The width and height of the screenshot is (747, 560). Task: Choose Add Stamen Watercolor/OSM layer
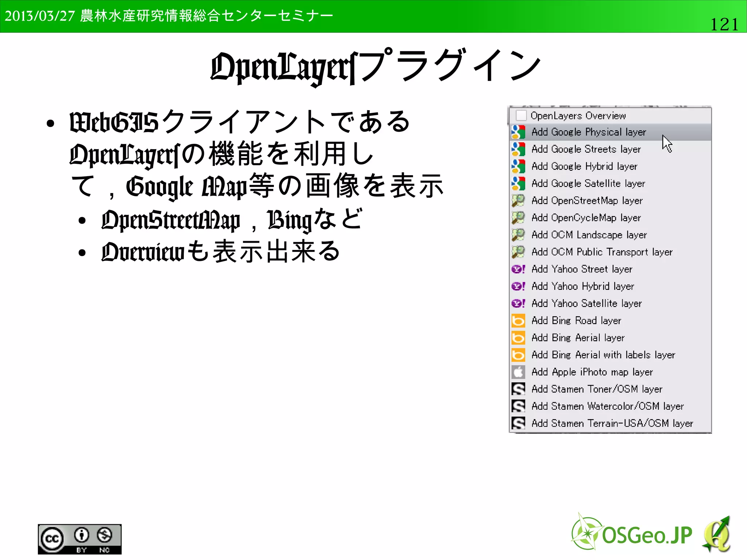pyautogui.click(x=610, y=406)
